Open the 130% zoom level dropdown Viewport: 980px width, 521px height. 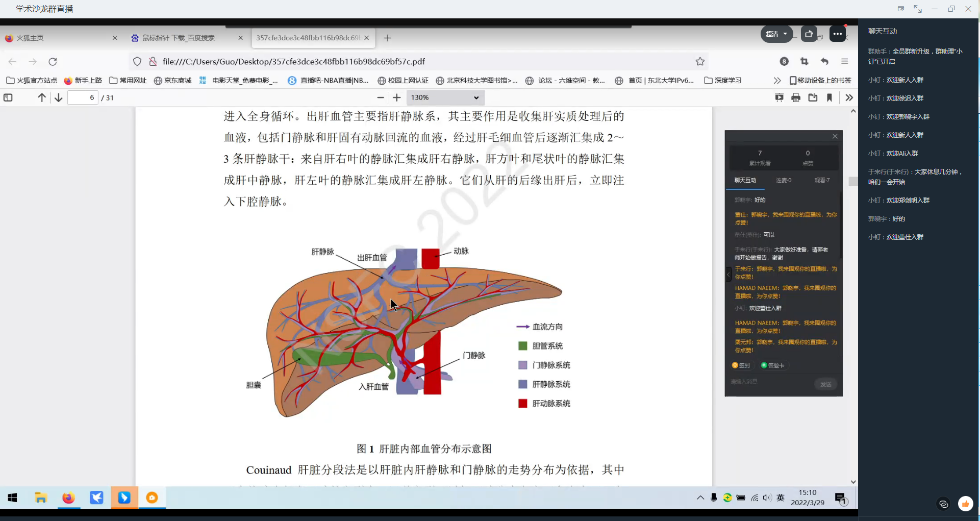click(x=445, y=97)
